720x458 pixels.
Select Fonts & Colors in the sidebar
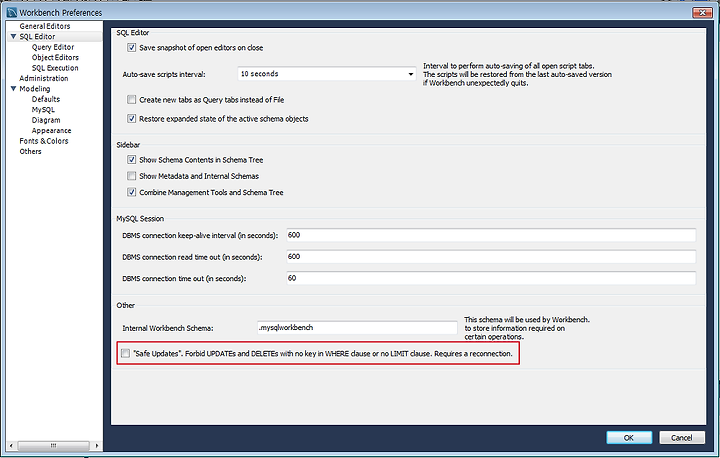(44, 141)
